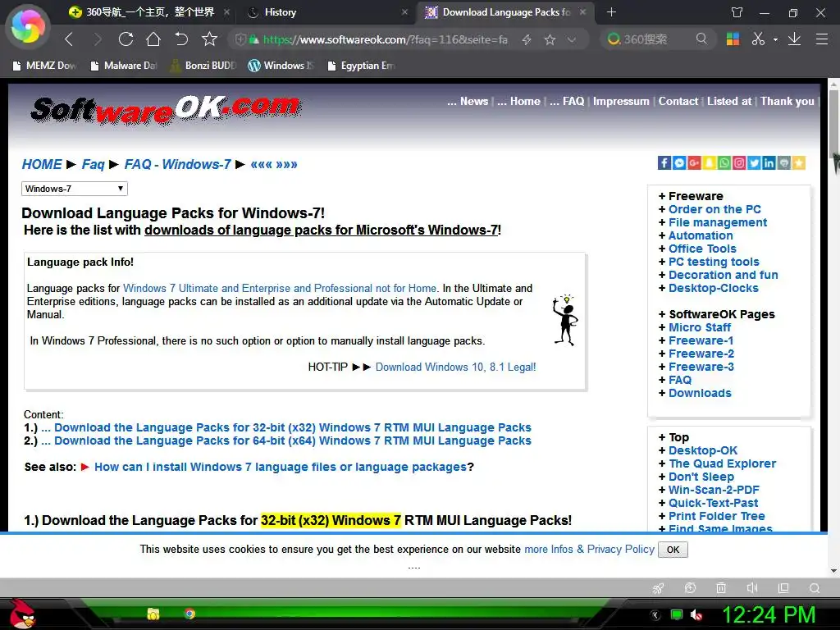Click the scissors screenshot tool
This screenshot has height=630, width=840.
pos(758,39)
